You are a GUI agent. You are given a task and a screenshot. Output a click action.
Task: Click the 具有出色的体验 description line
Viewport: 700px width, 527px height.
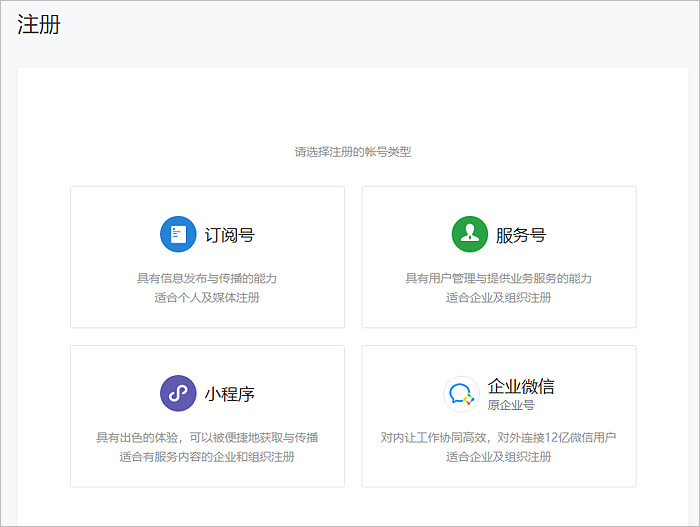coord(207,438)
